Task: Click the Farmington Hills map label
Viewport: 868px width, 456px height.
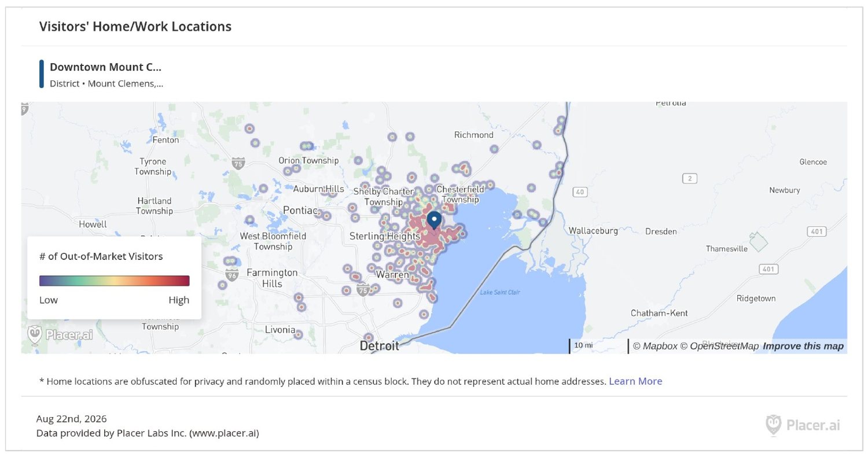Action: 272,278
